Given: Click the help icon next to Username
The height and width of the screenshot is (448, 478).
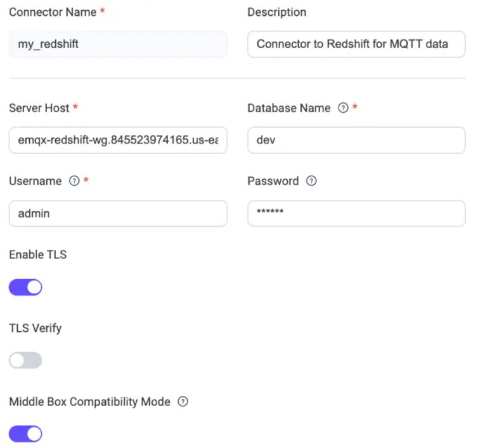Looking at the screenshot, I should tap(74, 181).
